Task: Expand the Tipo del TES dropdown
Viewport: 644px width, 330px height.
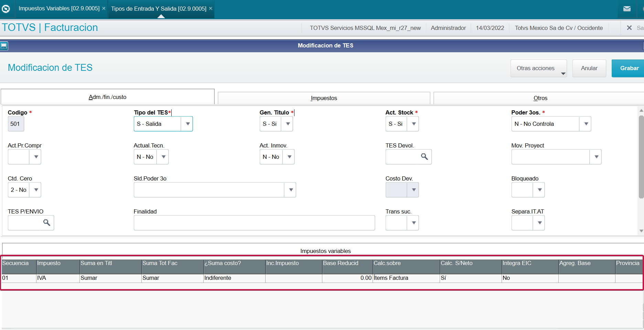Action: [187, 124]
